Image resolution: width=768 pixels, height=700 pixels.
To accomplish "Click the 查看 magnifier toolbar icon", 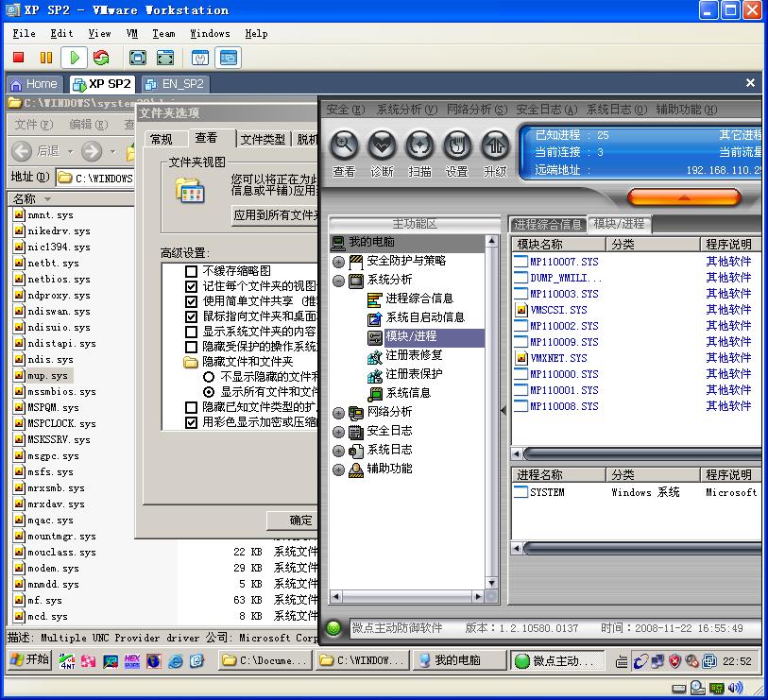I will coord(344,145).
